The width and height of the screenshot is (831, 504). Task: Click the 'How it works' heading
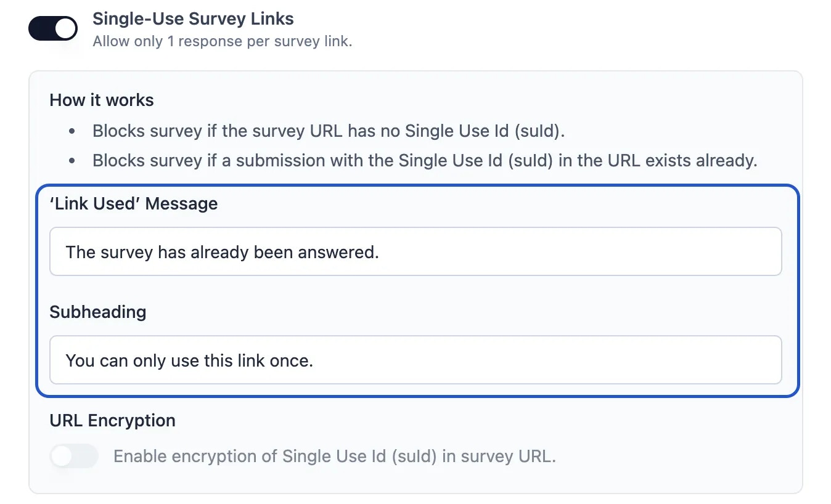[x=101, y=100]
